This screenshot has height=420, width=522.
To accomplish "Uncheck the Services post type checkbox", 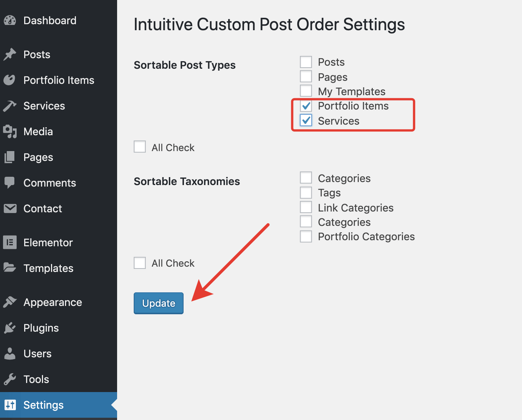I will click(x=306, y=120).
